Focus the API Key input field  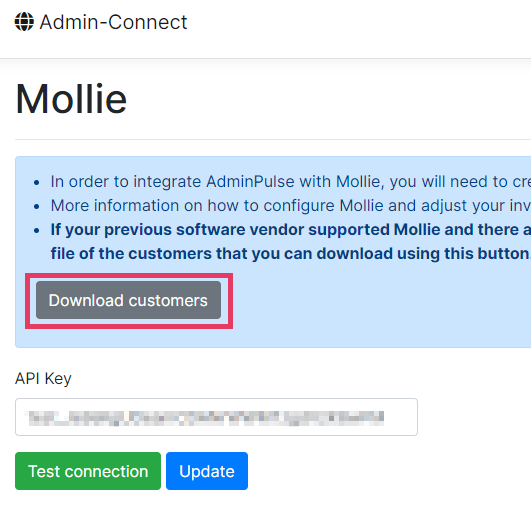point(216,417)
